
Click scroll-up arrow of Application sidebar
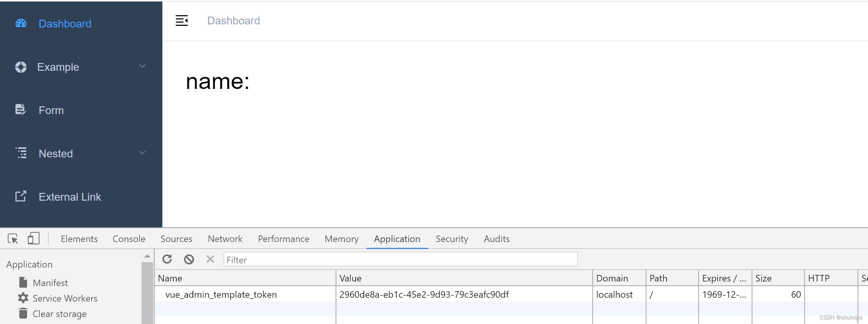tap(147, 256)
